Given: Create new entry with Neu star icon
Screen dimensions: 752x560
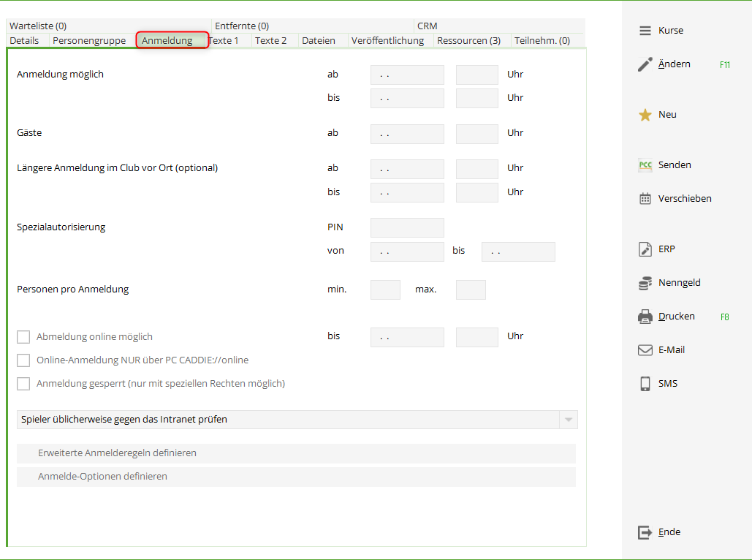Looking at the screenshot, I should [x=645, y=115].
